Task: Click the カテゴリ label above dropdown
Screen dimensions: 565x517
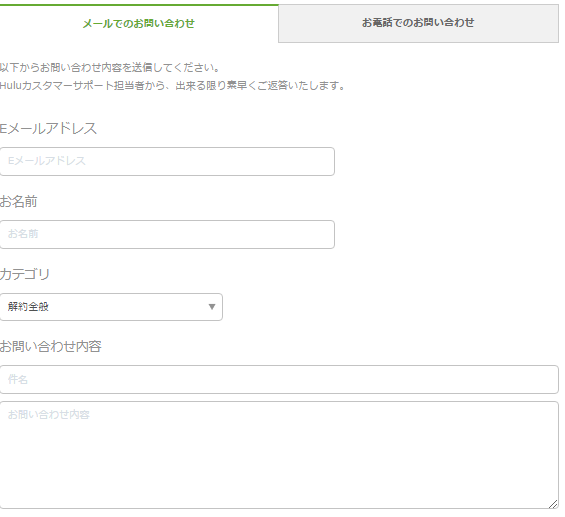Action: point(25,274)
